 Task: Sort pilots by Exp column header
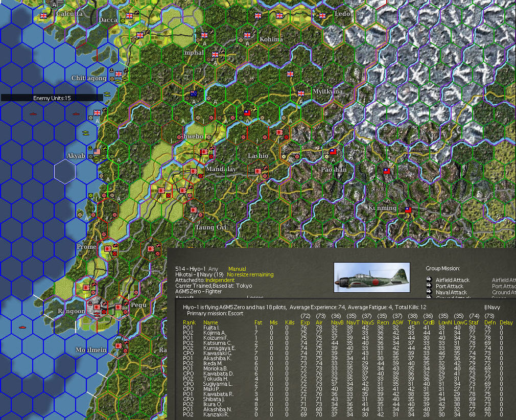305,322
